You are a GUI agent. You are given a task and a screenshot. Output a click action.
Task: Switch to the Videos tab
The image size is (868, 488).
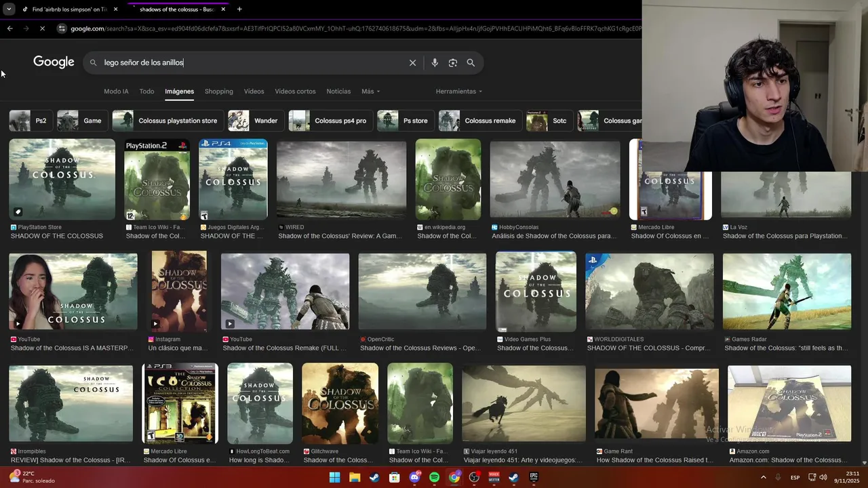(x=254, y=91)
